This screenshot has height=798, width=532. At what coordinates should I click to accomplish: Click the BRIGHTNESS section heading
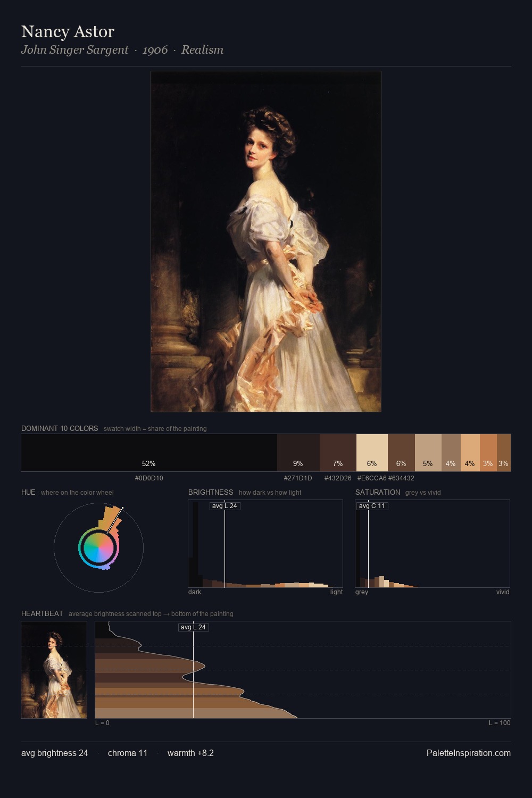[211, 492]
